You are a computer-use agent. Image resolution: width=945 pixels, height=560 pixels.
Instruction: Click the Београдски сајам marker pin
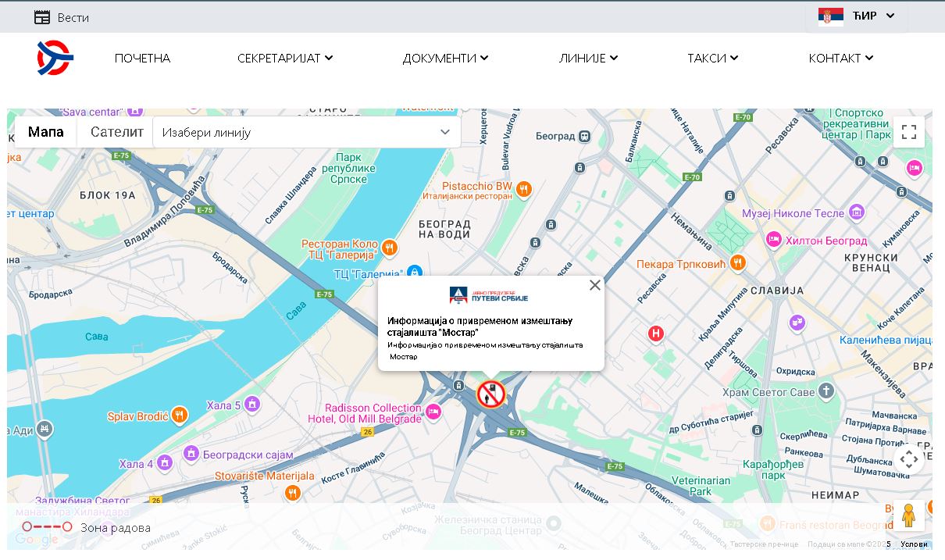coord(191,453)
